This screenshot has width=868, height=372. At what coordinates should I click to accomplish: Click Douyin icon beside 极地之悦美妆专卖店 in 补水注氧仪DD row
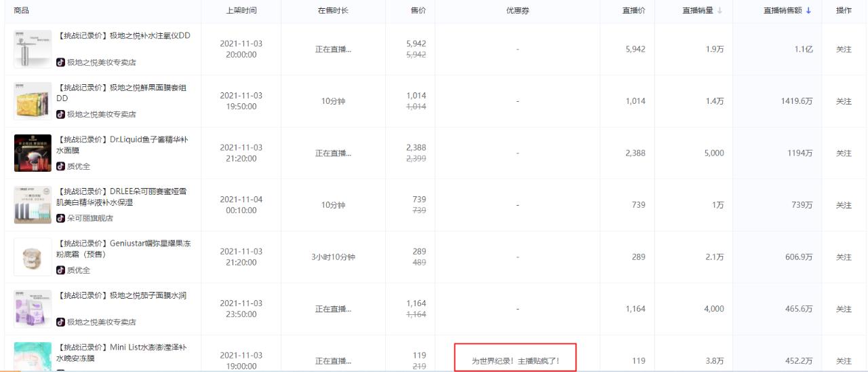coord(61,62)
